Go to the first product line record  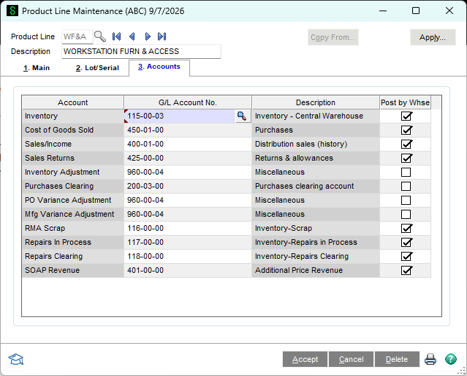click(x=116, y=36)
